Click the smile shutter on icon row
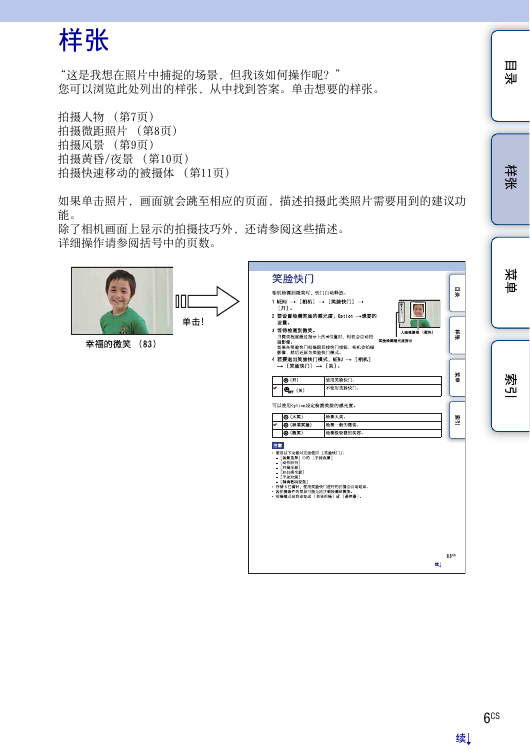The width and height of the screenshot is (530, 753). 357,380
